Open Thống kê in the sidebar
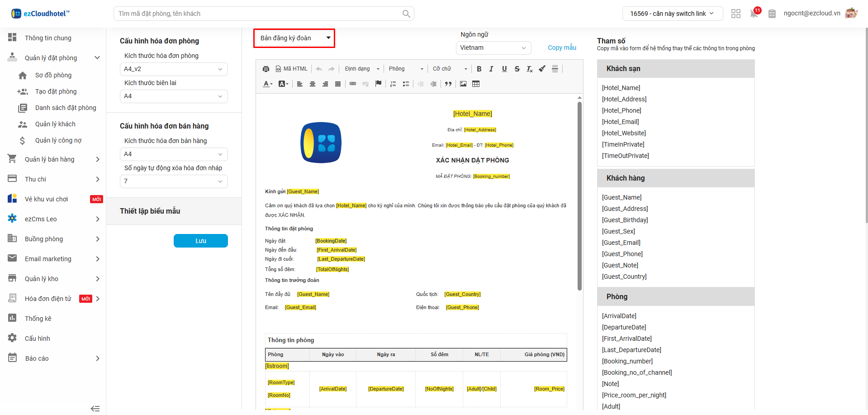The image size is (868, 415). coord(38,319)
